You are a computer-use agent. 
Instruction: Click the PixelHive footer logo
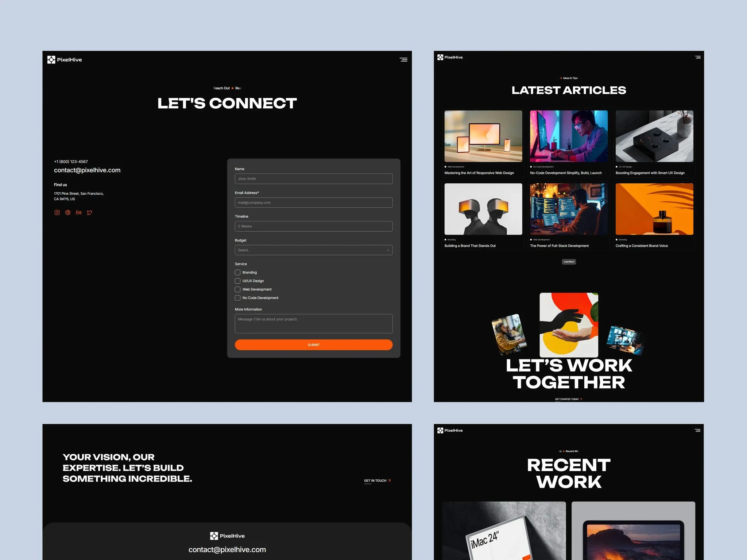[227, 536]
